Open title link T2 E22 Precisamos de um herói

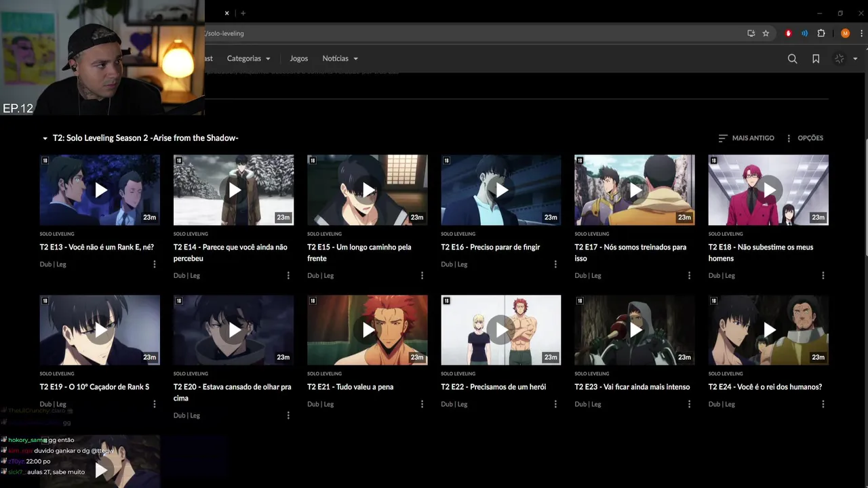pyautogui.click(x=494, y=387)
